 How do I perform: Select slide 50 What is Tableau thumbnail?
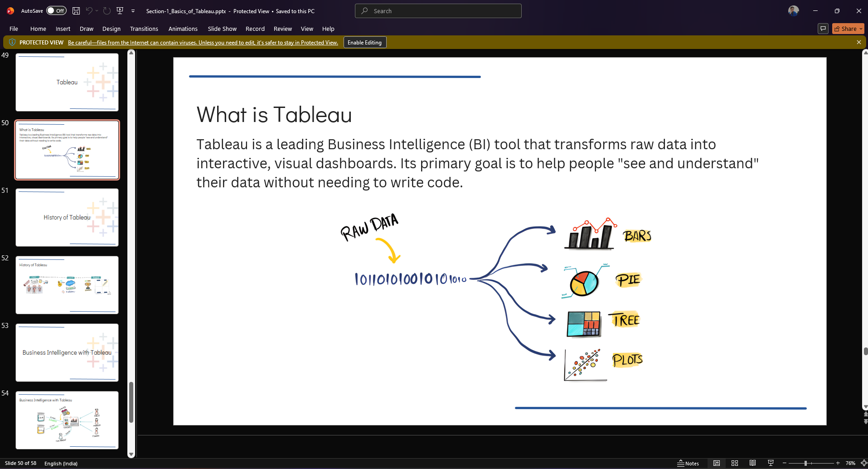67,150
